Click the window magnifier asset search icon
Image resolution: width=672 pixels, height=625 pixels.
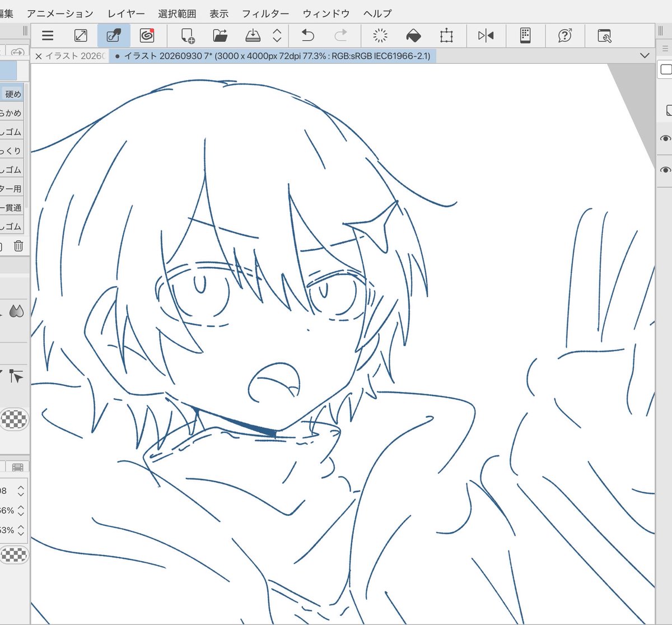[604, 36]
